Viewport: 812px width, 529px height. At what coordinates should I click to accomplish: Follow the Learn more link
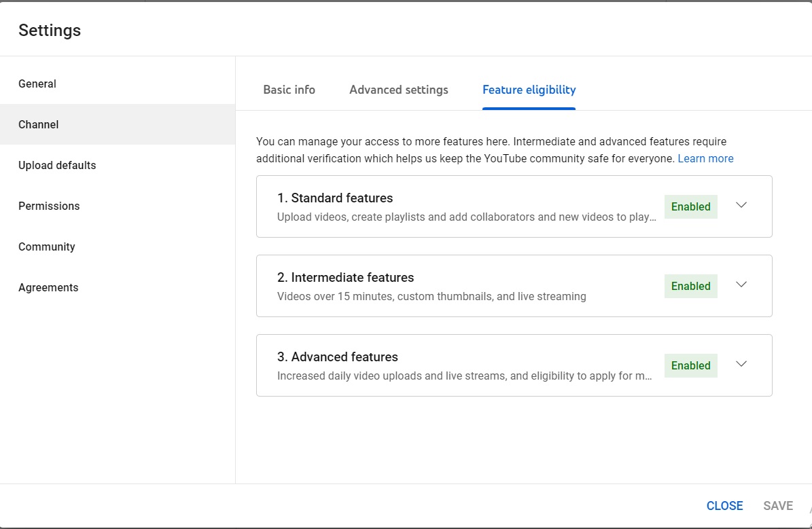(x=705, y=158)
